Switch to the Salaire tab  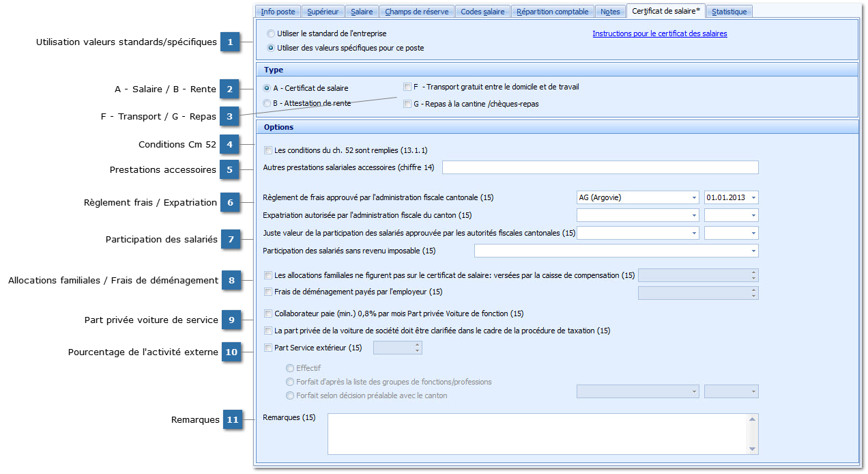coord(362,12)
